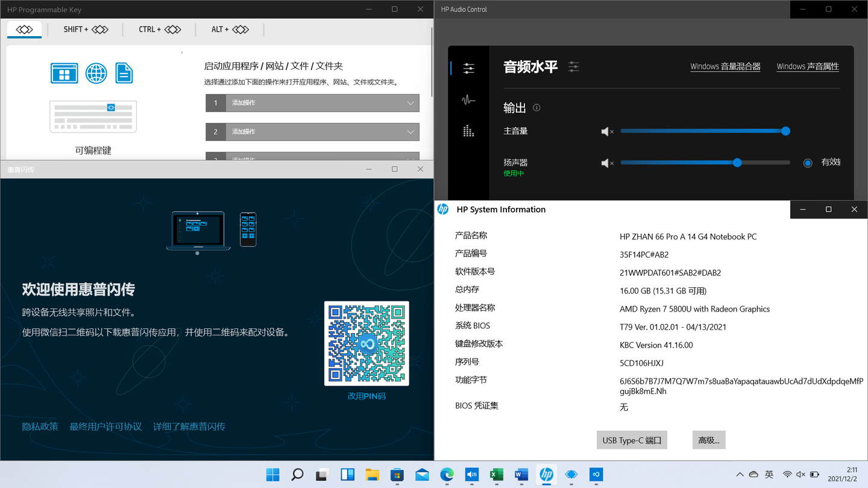Open Mail from the taskbar
Viewport: 868px width, 488px height.
coord(422,475)
